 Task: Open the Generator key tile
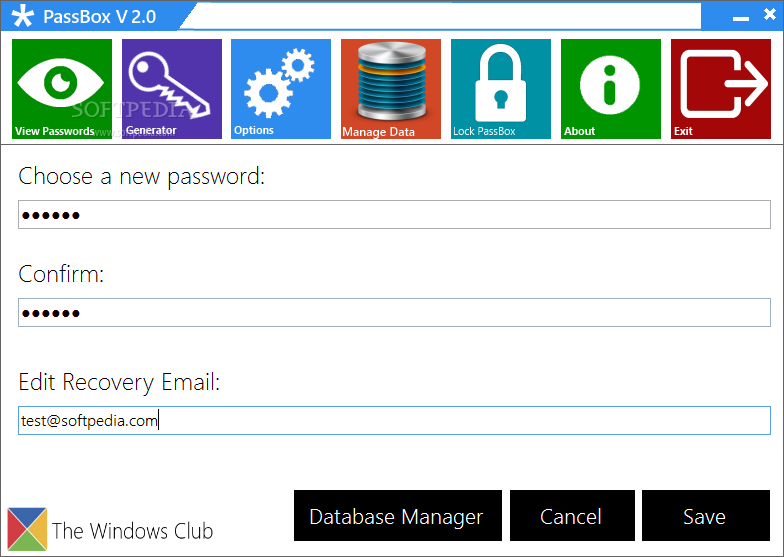tap(172, 88)
